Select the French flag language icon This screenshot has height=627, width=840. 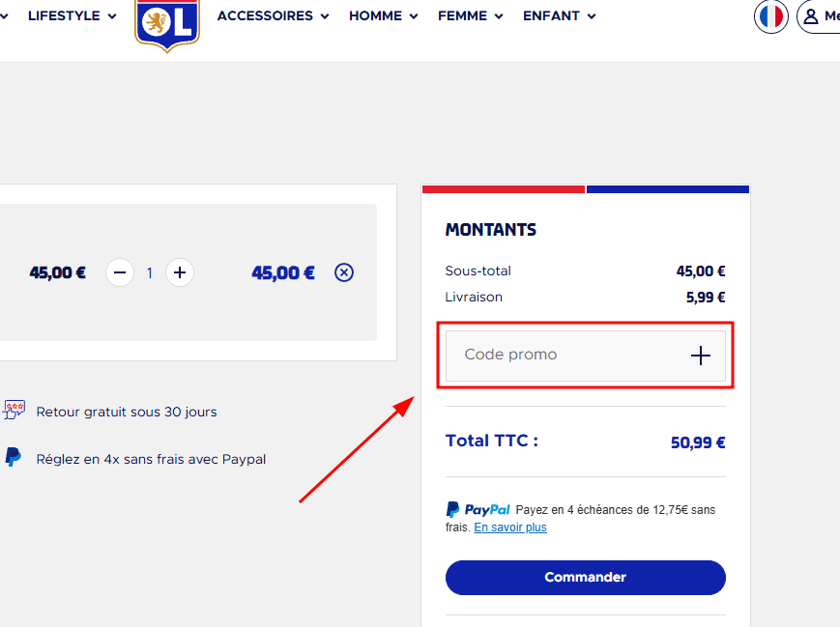tap(771, 16)
